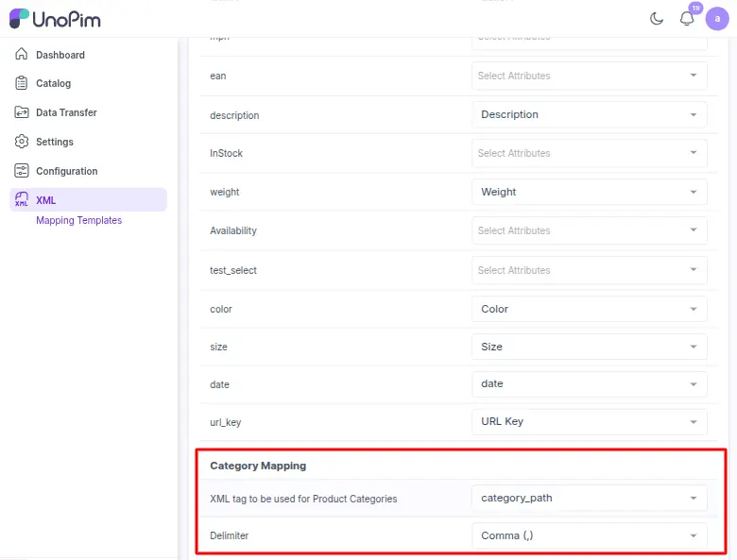Click the Configuration sliders icon
The width and height of the screenshot is (737, 560).
(21, 171)
